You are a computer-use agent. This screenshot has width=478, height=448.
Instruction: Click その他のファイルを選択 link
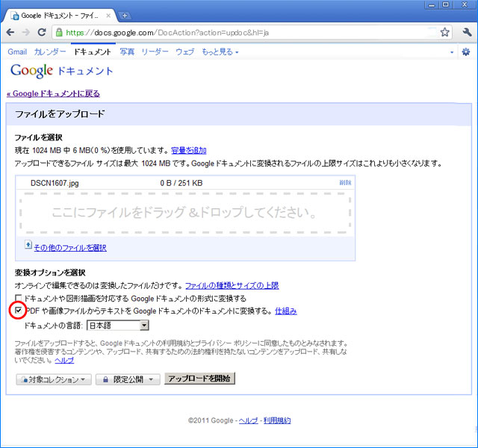pyautogui.click(x=70, y=248)
